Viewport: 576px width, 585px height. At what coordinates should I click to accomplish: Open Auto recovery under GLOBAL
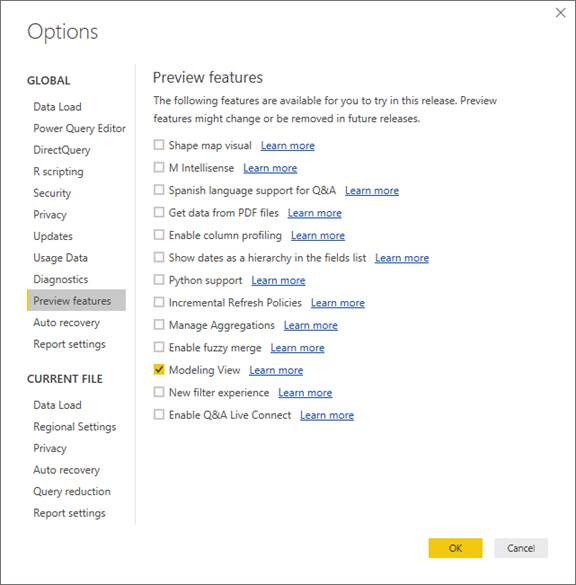(x=66, y=322)
